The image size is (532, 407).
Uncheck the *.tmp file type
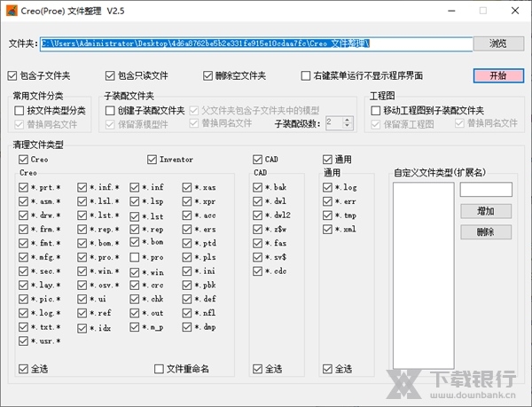click(x=327, y=215)
